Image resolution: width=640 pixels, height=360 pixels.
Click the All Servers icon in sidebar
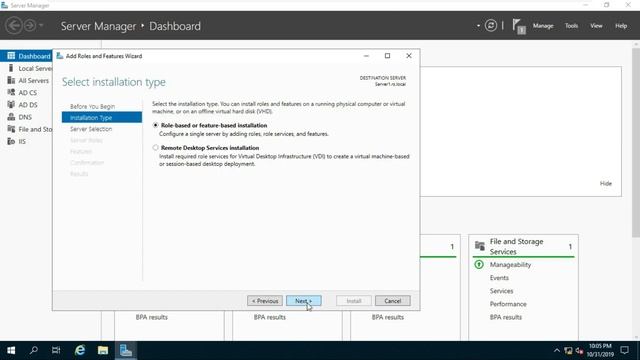coord(11,80)
